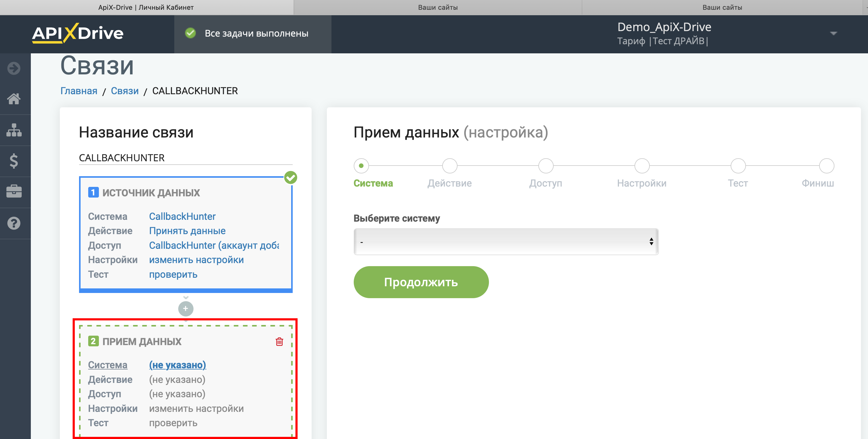
Task: Click the 'Тест' step label
Action: click(738, 183)
